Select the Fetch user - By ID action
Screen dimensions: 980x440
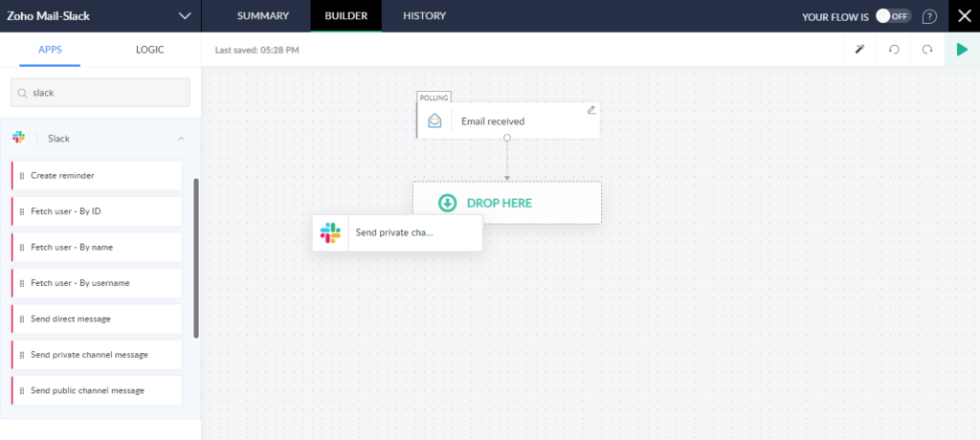click(x=97, y=211)
